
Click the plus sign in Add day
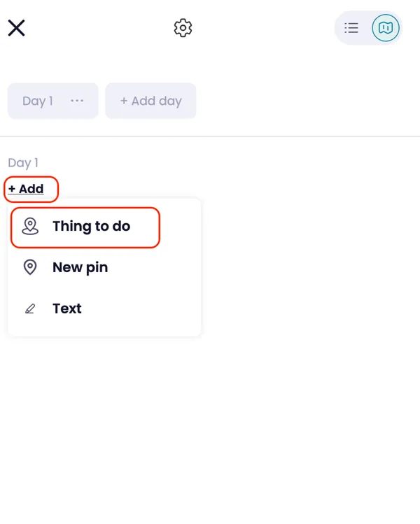[124, 101]
